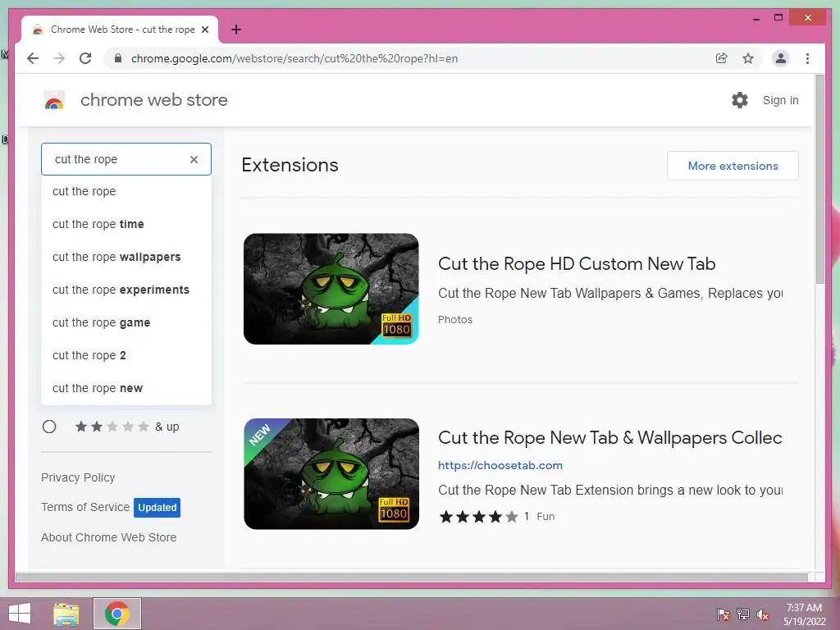Open the web store settings gear

click(740, 100)
